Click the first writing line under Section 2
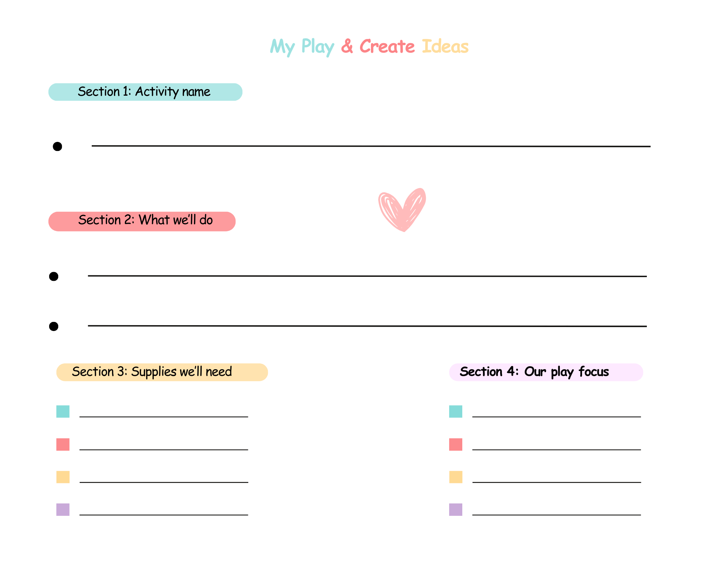 pos(367,276)
